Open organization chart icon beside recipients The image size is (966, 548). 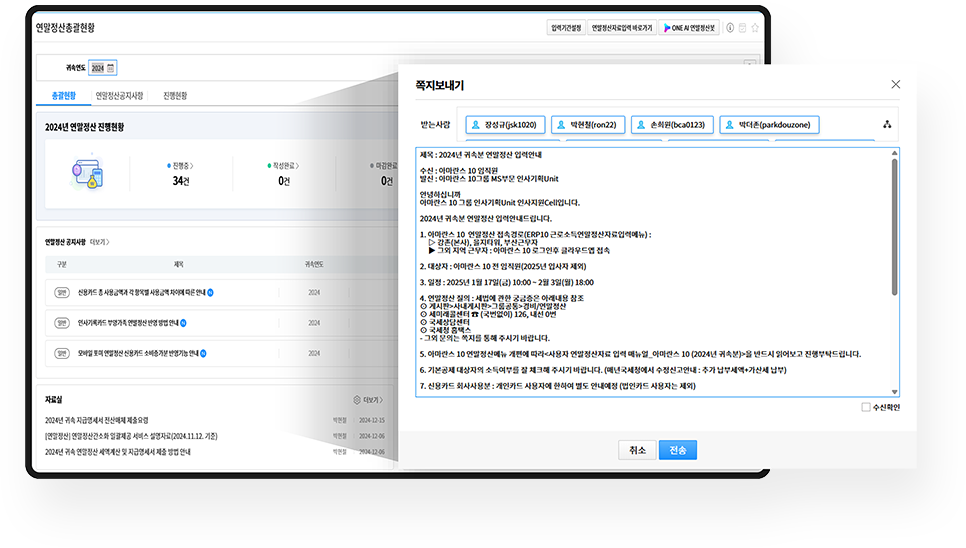[887, 124]
